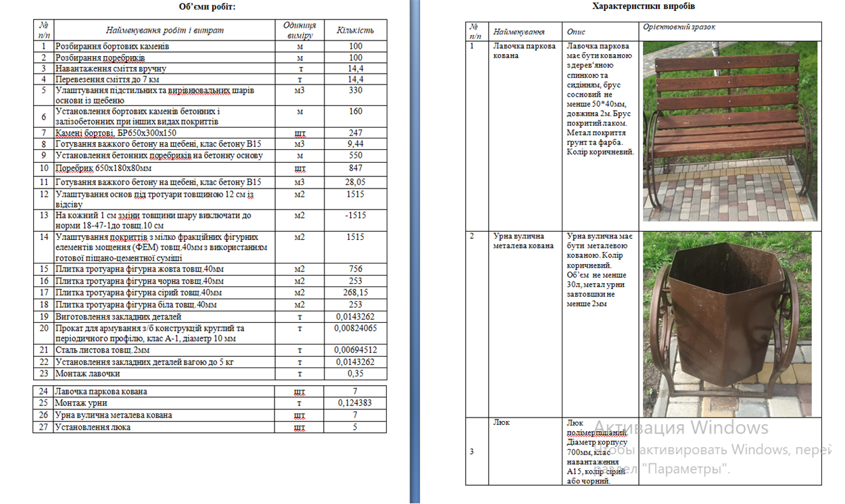Click the row "Виготовлення закладних деталей"

click(x=210, y=317)
